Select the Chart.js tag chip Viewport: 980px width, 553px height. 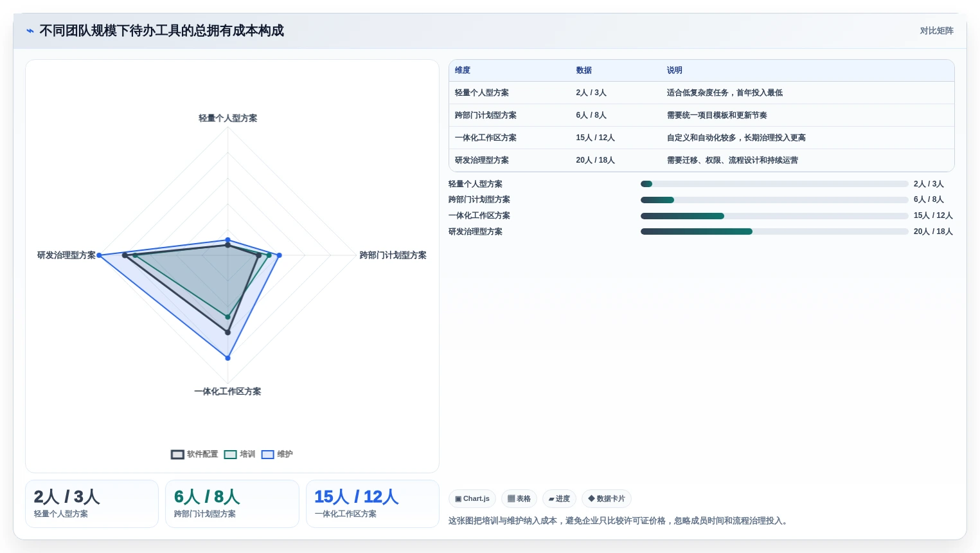[x=472, y=499]
